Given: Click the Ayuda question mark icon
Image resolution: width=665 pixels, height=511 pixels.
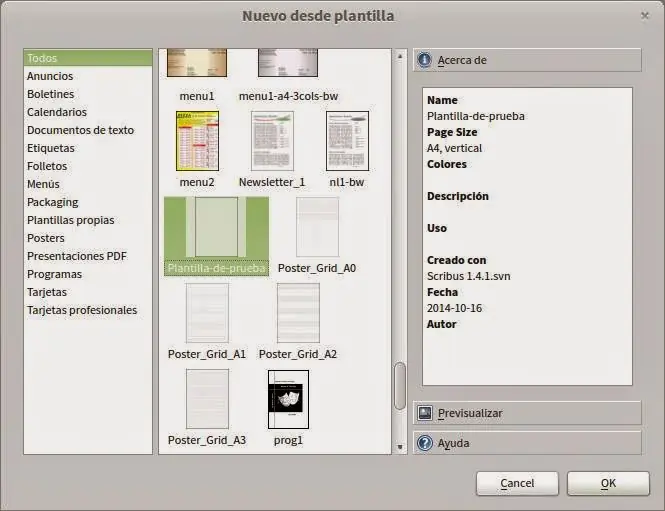Looking at the screenshot, I should (425, 443).
